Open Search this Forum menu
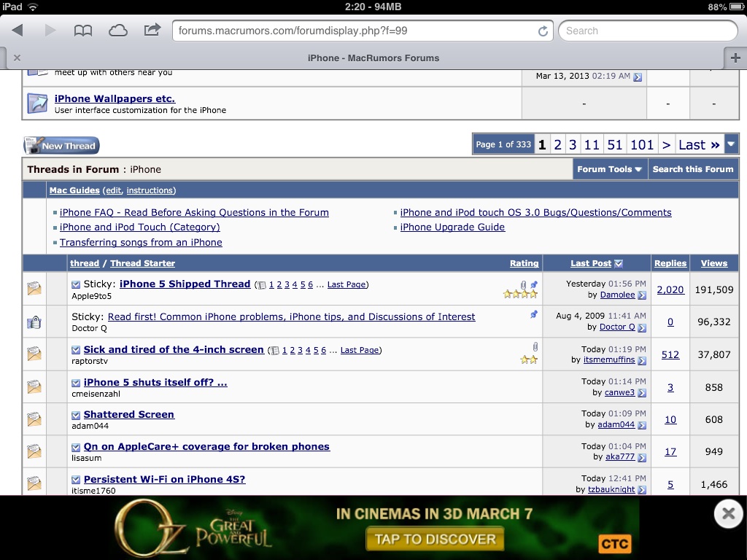 [693, 169]
